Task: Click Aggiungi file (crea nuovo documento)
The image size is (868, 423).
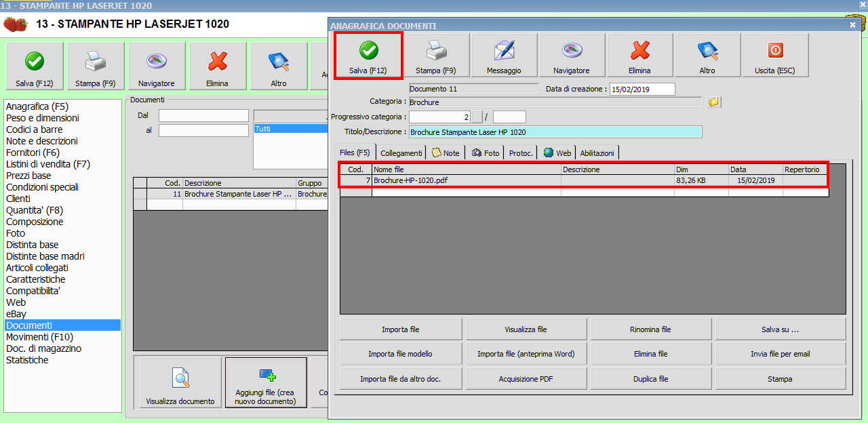Action: pyautogui.click(x=266, y=382)
